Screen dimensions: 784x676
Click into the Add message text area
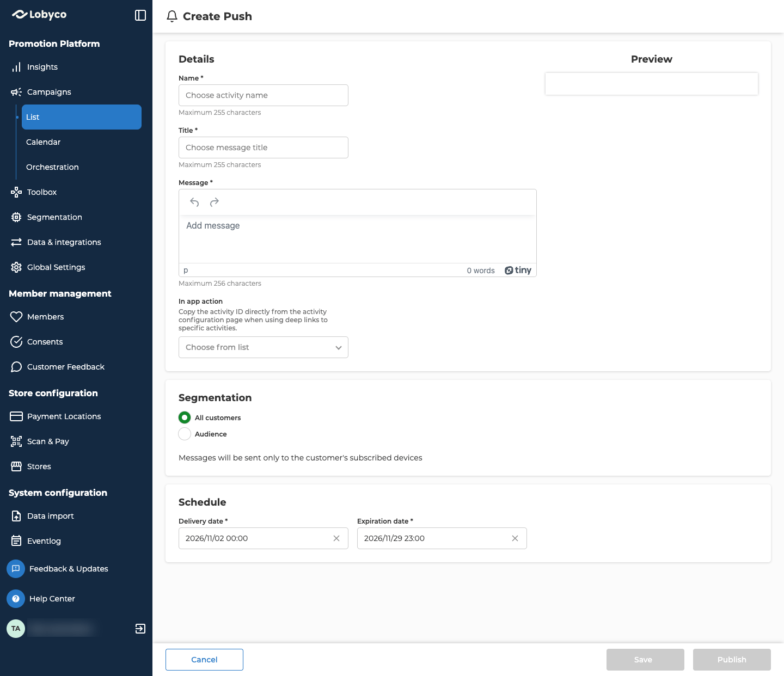coord(358,239)
